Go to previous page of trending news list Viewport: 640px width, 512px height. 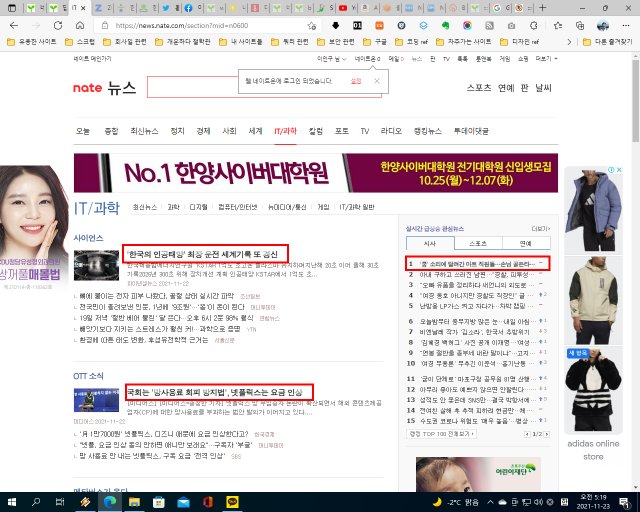(527, 434)
